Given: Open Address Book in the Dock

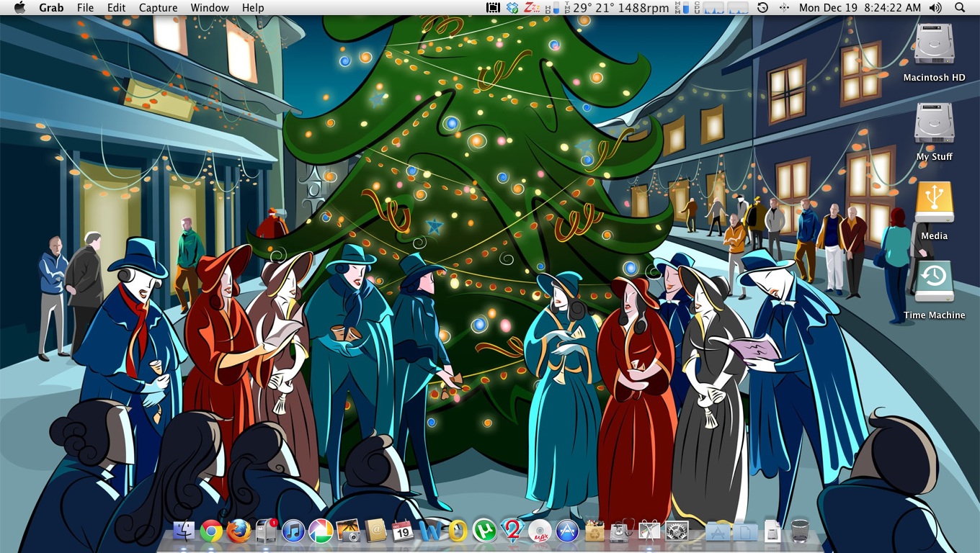Looking at the screenshot, I should [x=375, y=531].
